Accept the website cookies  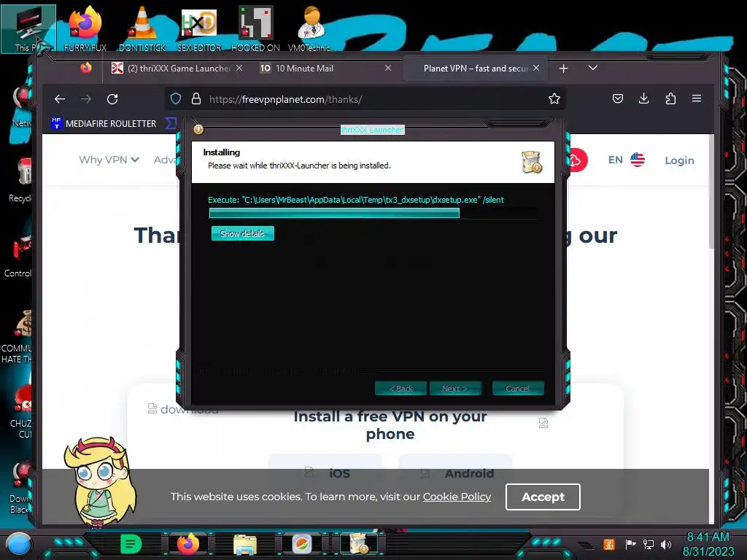(x=543, y=497)
